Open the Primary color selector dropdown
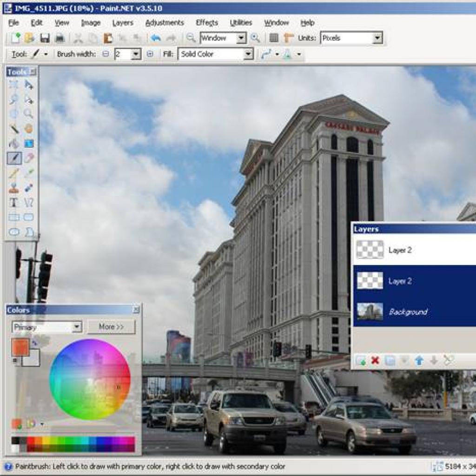 point(47,327)
